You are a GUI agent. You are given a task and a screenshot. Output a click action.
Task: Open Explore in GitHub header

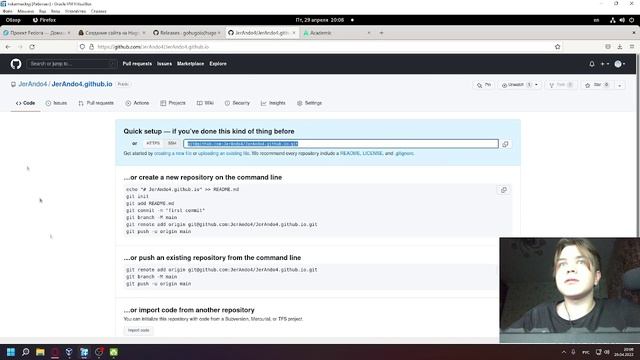[x=218, y=64]
